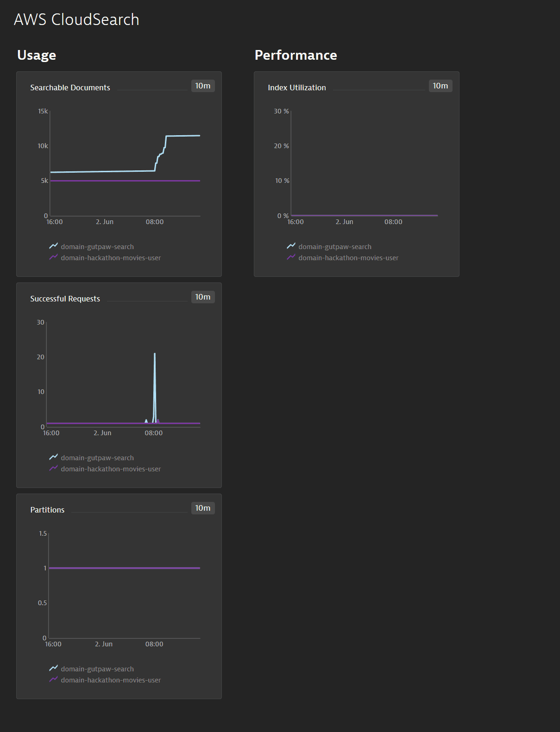Toggle domain-hackathon-movies-user series label in Index Utilization

point(348,258)
